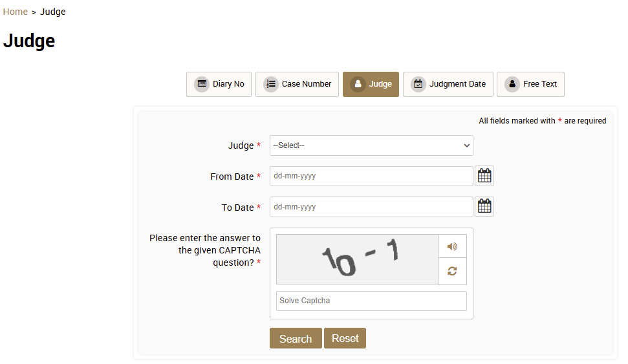Focus the To Date input field
The image size is (628, 364).
coord(371,207)
